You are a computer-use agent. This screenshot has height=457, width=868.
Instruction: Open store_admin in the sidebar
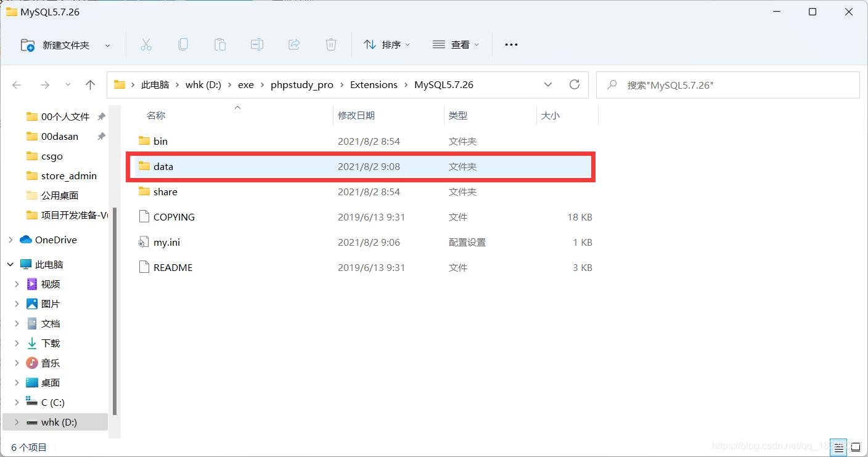[x=68, y=176]
